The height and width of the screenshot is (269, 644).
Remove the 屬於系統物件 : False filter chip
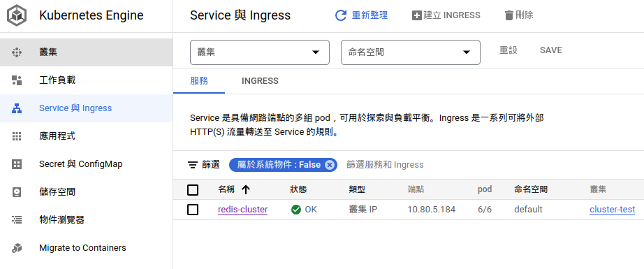[x=330, y=165]
